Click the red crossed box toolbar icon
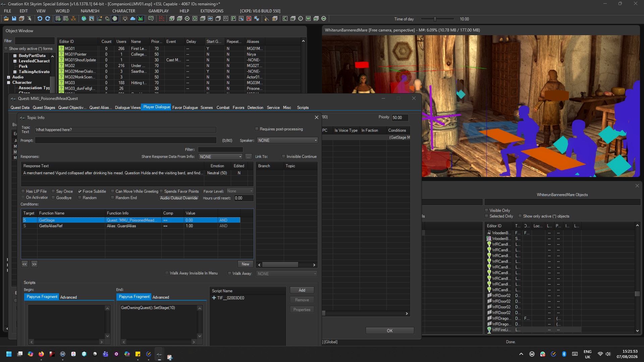The image size is (644, 362). pos(249,19)
